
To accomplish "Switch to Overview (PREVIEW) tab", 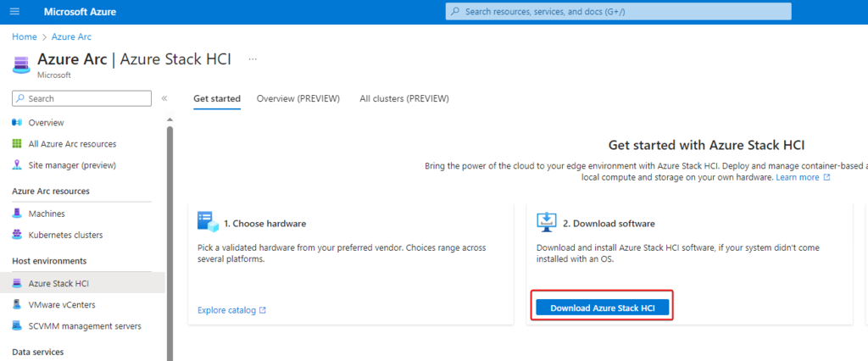I will (298, 98).
